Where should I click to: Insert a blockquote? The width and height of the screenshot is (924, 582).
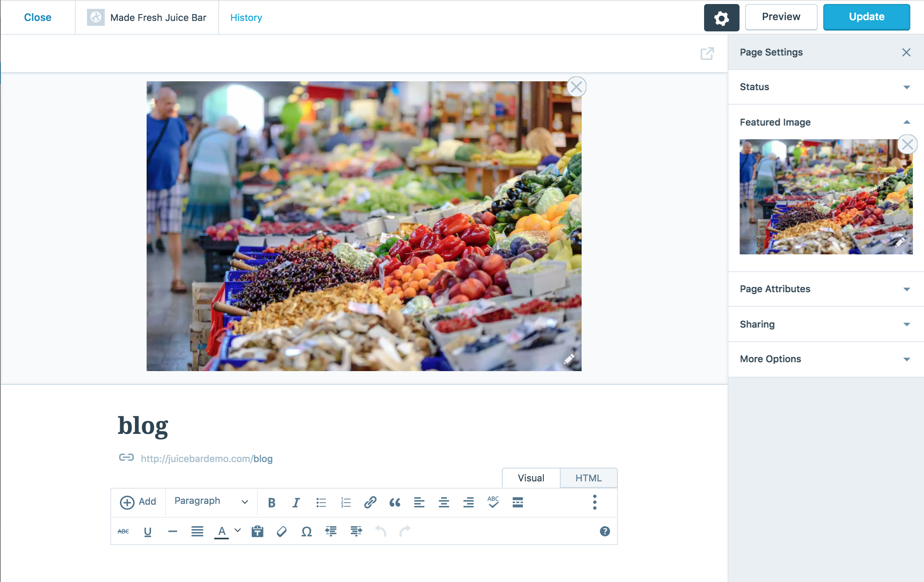point(395,502)
